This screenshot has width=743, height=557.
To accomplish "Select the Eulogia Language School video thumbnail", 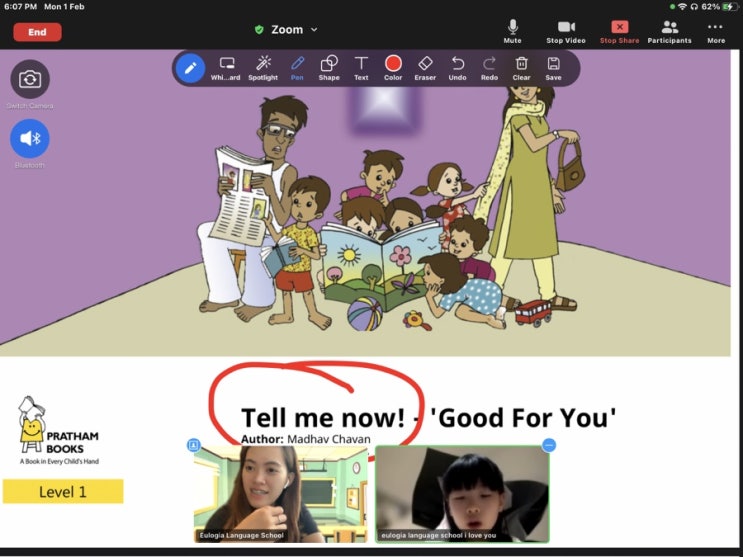I will click(281, 494).
